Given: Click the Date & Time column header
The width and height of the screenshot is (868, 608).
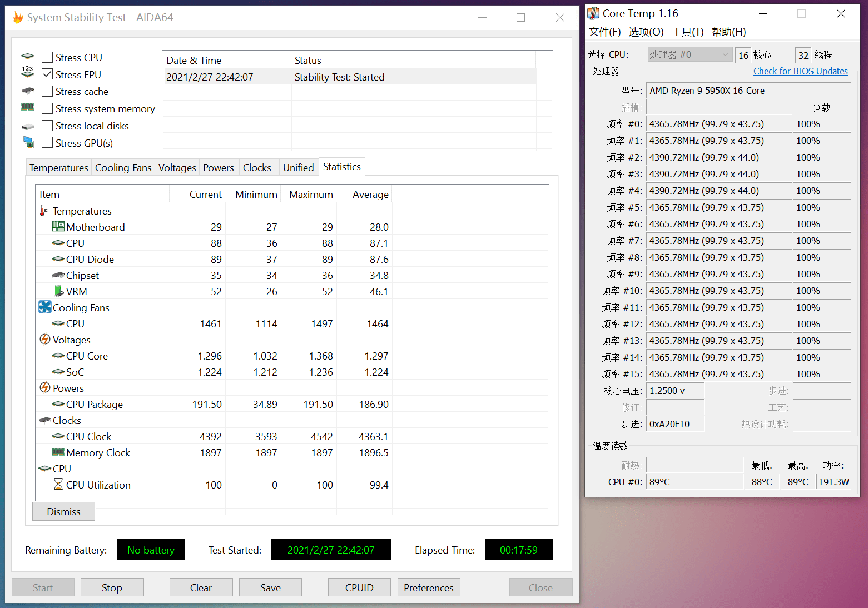Looking at the screenshot, I should tap(227, 60).
